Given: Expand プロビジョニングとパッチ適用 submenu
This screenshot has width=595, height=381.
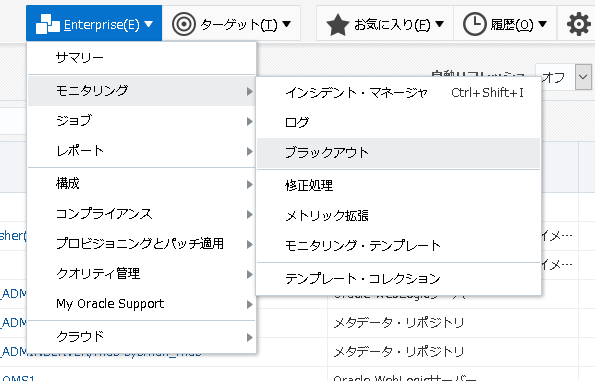Looking at the screenshot, I should pyautogui.click(x=142, y=244).
